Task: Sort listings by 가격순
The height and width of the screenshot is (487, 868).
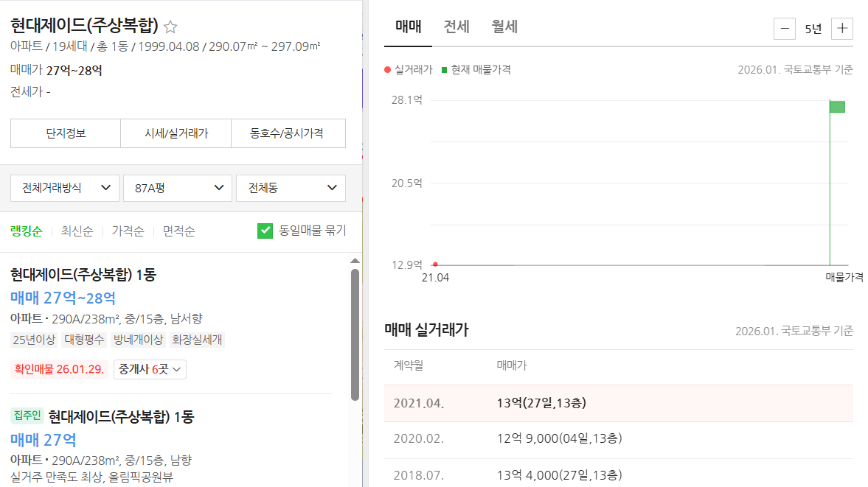Action: (x=128, y=231)
